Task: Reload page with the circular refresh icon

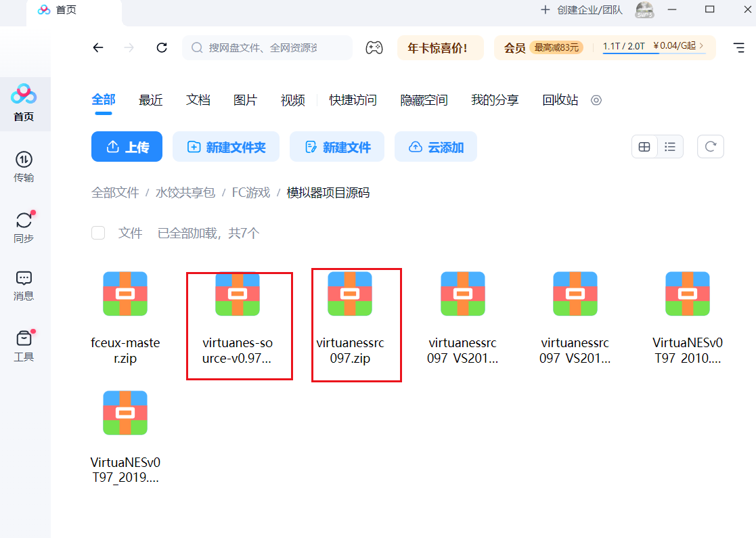Action: (162, 48)
